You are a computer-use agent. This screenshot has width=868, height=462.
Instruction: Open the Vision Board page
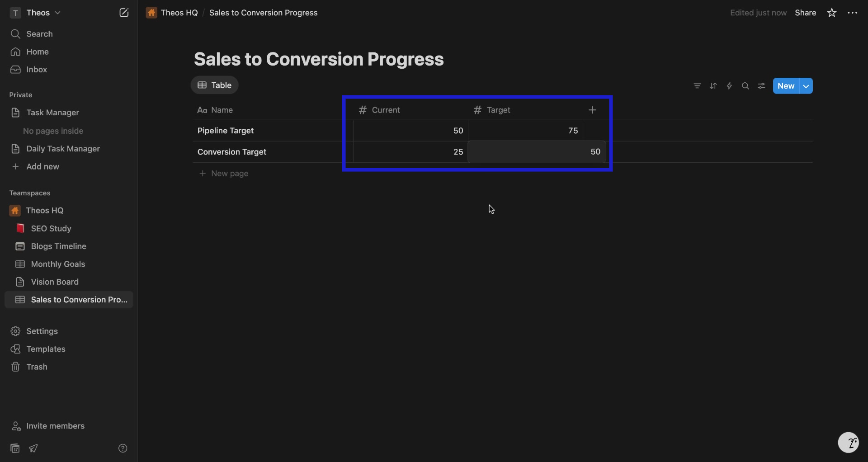(54, 282)
